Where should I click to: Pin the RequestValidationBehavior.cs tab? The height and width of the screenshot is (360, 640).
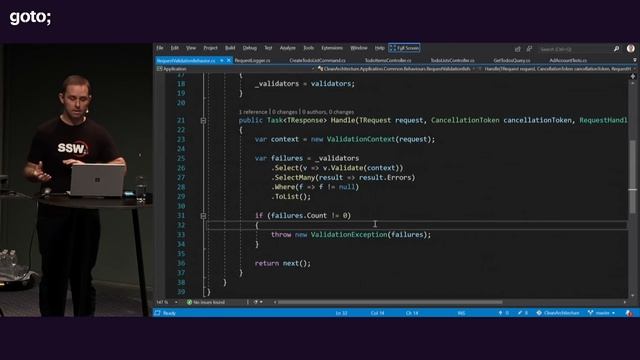point(222,60)
